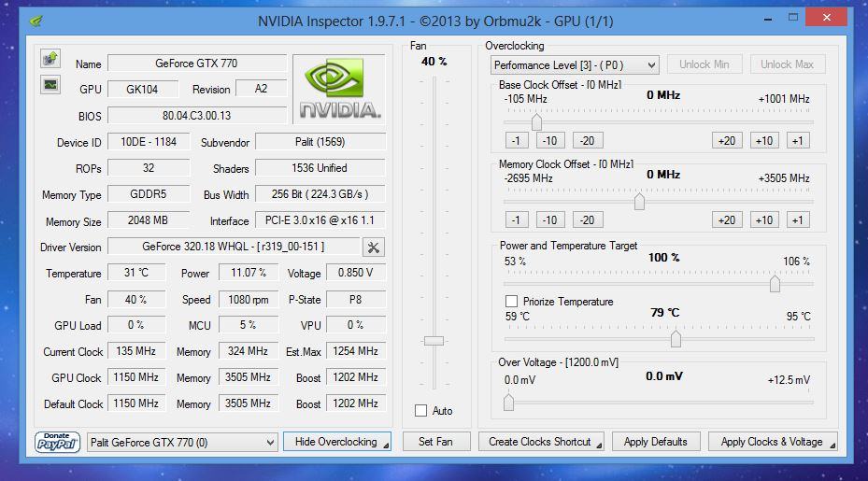Click Memory Clock Offset +10 button
The width and height of the screenshot is (868, 481).
coord(764,220)
